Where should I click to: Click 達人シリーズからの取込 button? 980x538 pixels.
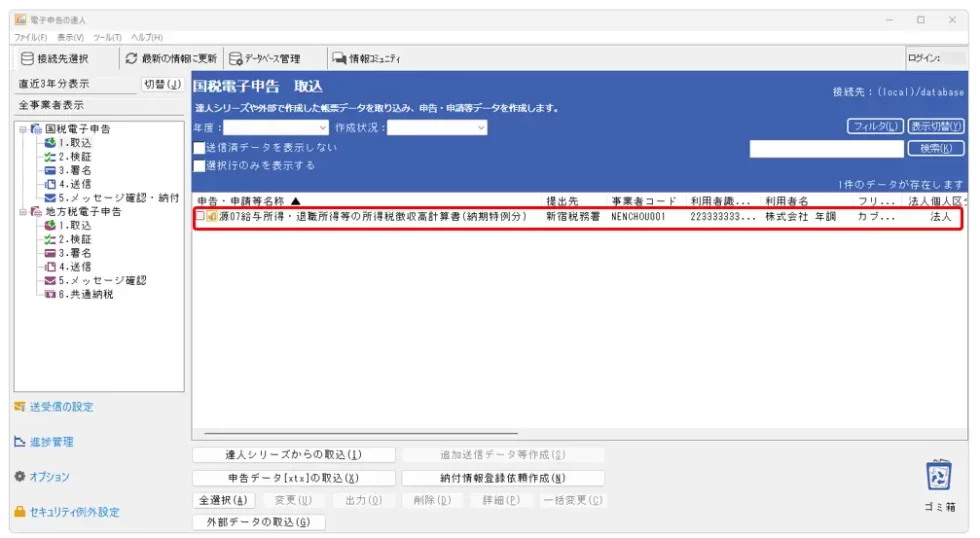pos(293,455)
